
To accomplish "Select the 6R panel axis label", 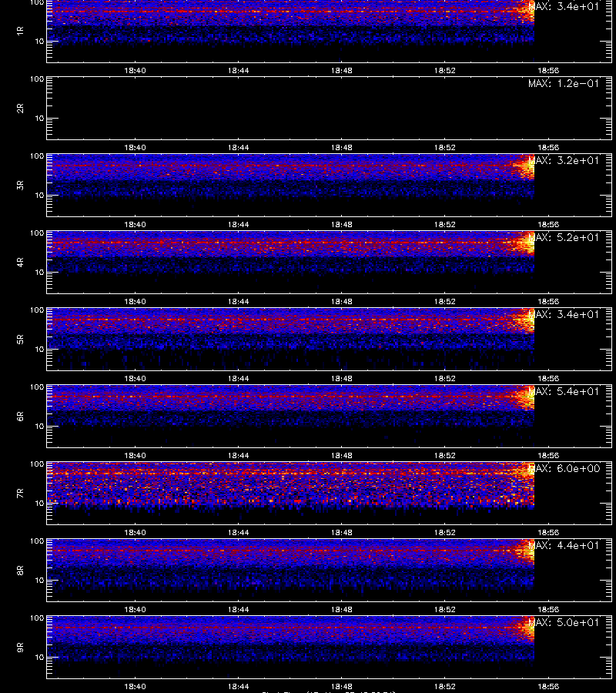I will [x=20, y=417].
